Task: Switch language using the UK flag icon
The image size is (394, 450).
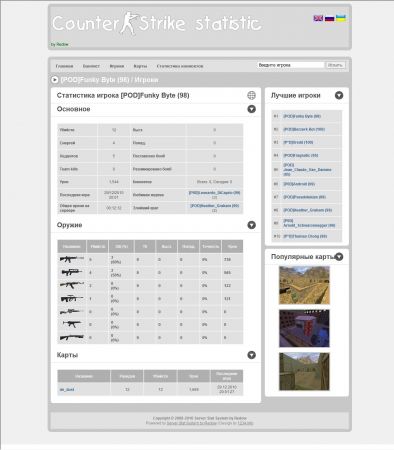Action: 318,18
